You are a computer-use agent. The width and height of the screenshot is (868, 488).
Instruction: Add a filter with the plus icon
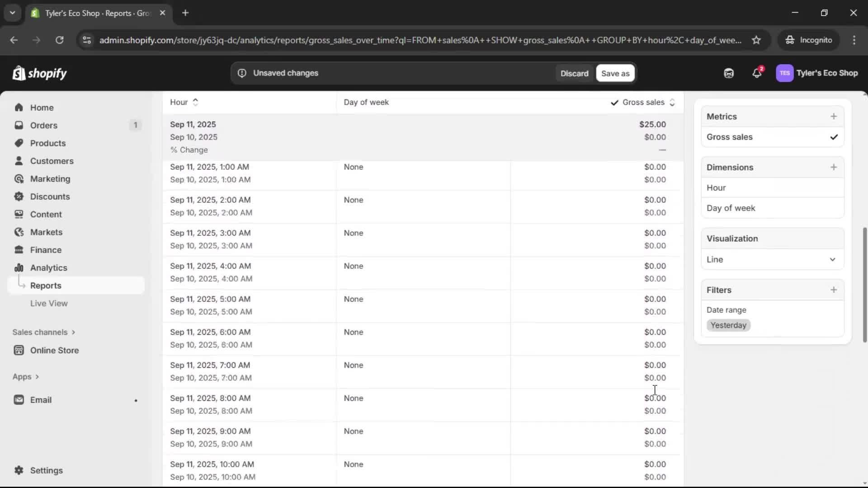[834, 290]
